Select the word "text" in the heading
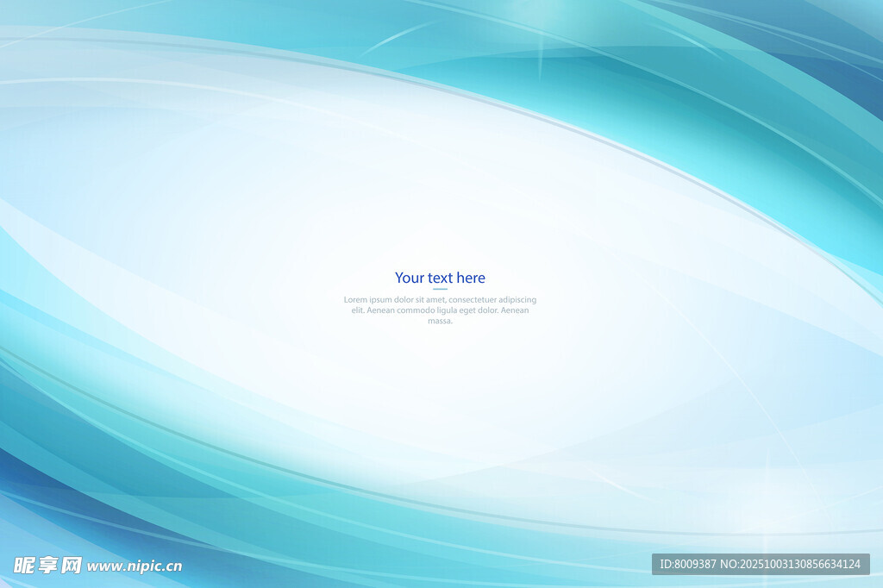The height and width of the screenshot is (588, 883). pos(440,278)
